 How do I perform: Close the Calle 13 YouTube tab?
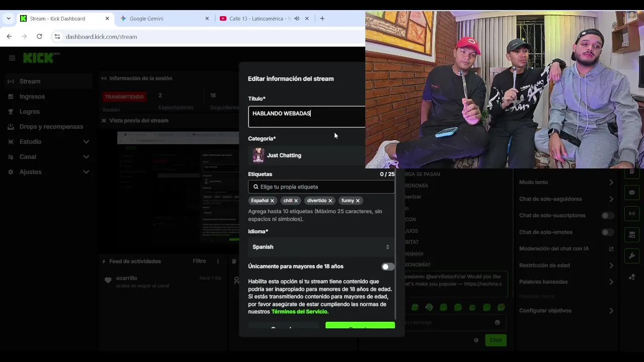(307, 19)
